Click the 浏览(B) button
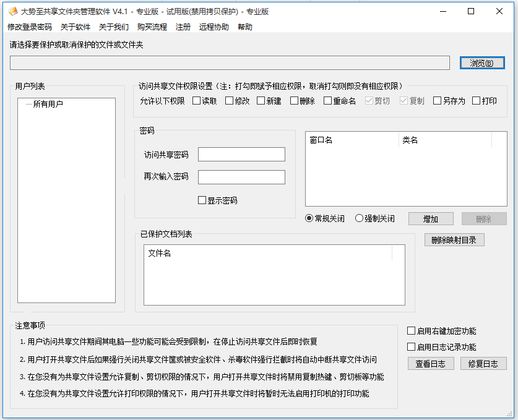Image resolution: width=518 pixels, height=420 pixels. pyautogui.click(x=482, y=63)
